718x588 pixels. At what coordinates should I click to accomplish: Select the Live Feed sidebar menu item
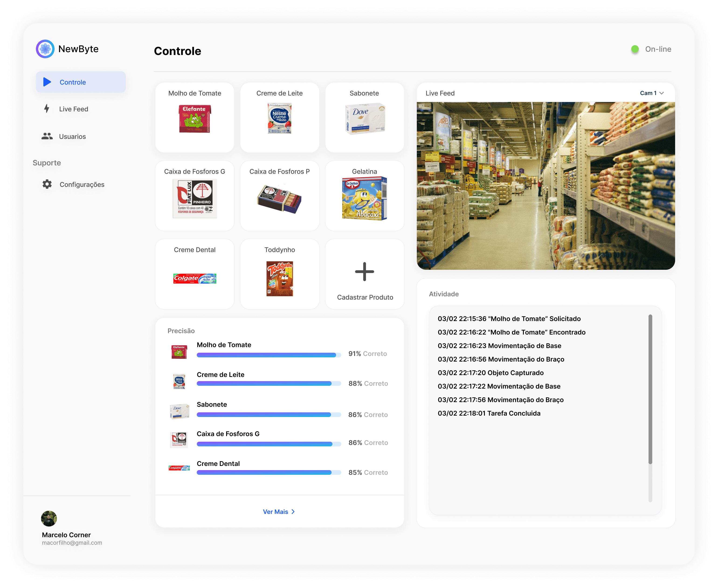[73, 109]
